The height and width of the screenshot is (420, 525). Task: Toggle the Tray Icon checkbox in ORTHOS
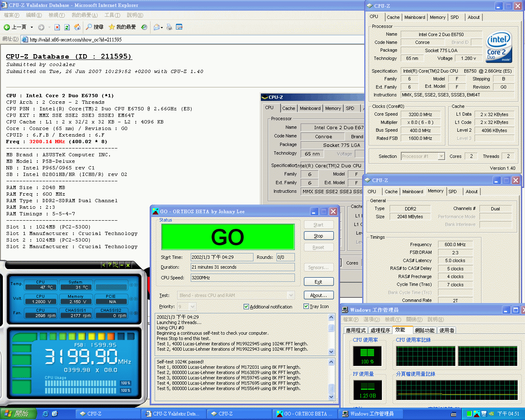coord(306,306)
